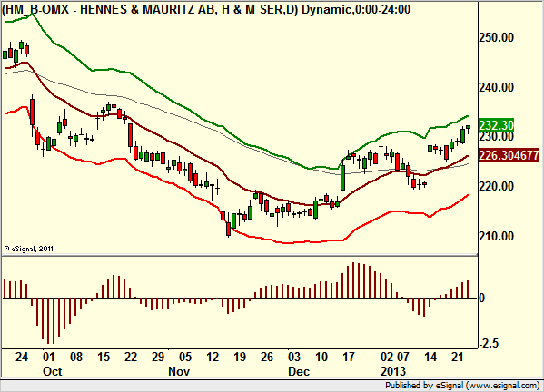Image resolution: width=544 pixels, height=392 pixels.
Task: Click the 210.00 price axis label
Action: coord(496,236)
